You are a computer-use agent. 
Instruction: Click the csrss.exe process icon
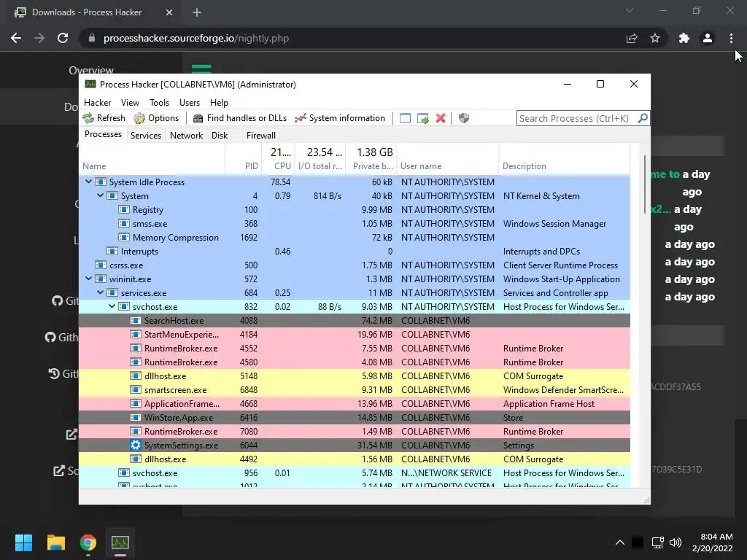pyautogui.click(x=101, y=265)
